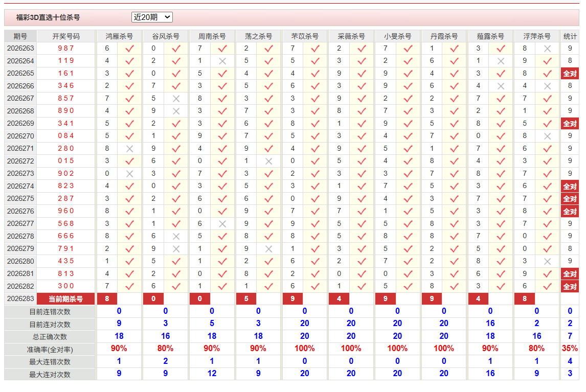This screenshot has height=392, width=586.
Task: Click the draw number 0 8 4
Action: click(x=66, y=135)
